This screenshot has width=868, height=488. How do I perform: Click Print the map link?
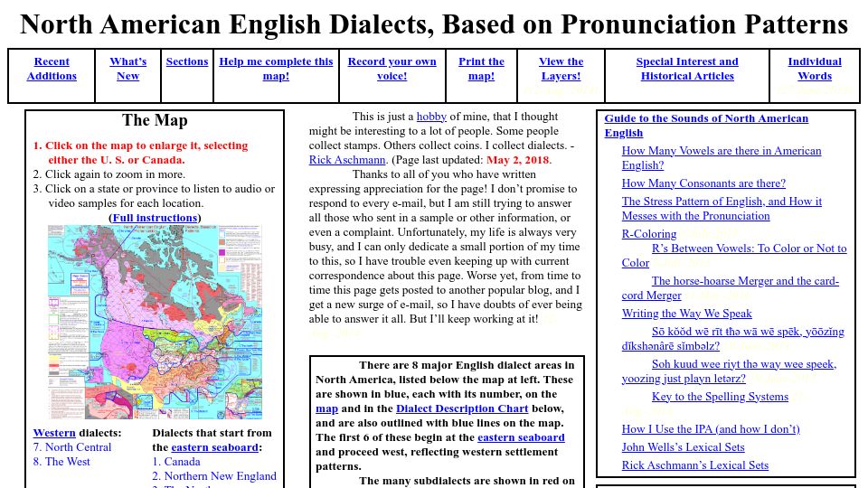[481, 69]
